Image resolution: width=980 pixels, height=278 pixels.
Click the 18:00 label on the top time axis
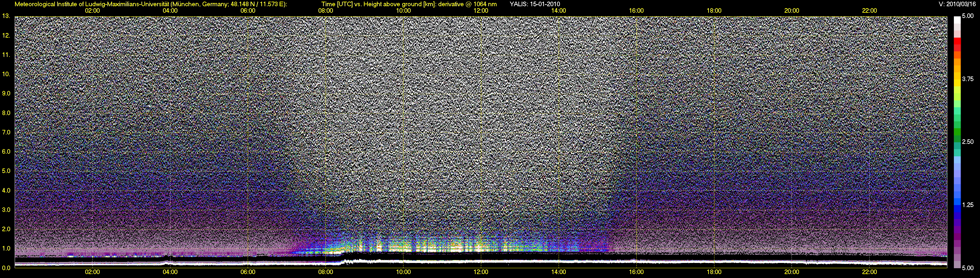point(714,11)
